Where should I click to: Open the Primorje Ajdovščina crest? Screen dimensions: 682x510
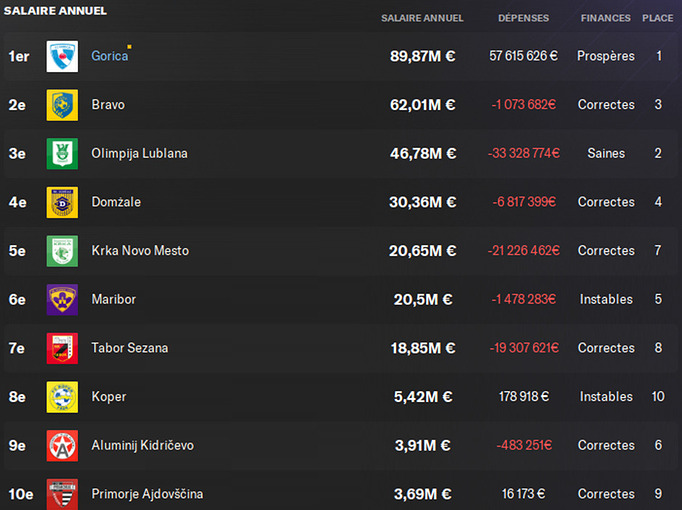click(62, 494)
